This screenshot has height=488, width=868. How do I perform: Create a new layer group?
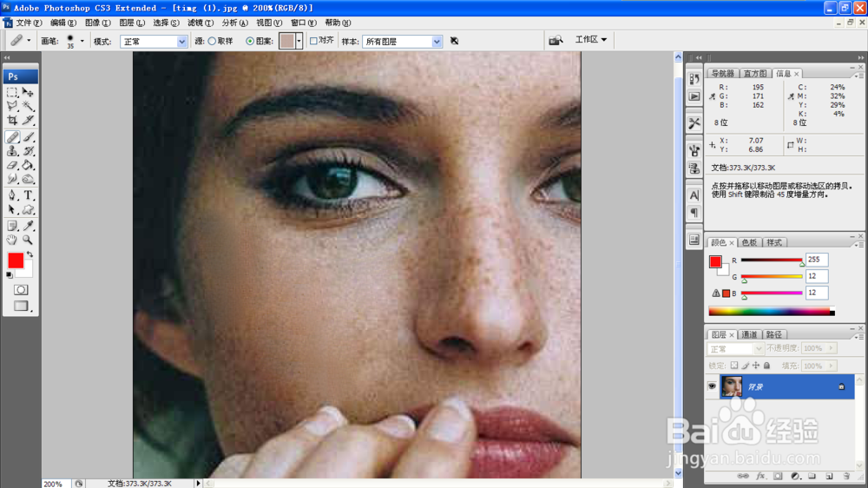coord(812,476)
